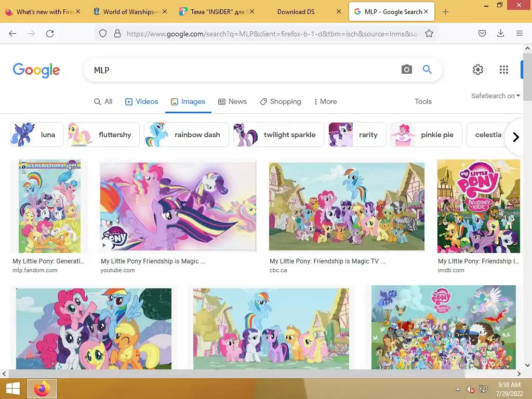Show next suggestion chips with right chevron
This screenshot has height=399, width=532.
(516, 137)
